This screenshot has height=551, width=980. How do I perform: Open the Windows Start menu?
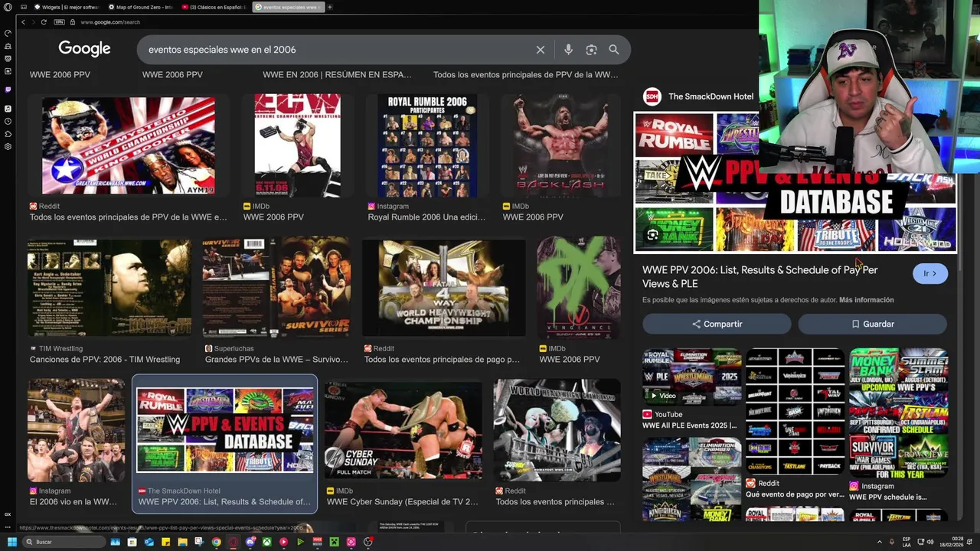(11, 542)
